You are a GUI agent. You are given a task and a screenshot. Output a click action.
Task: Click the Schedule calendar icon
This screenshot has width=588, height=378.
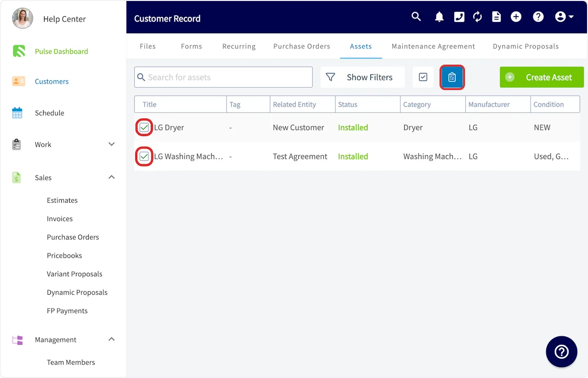click(x=17, y=113)
